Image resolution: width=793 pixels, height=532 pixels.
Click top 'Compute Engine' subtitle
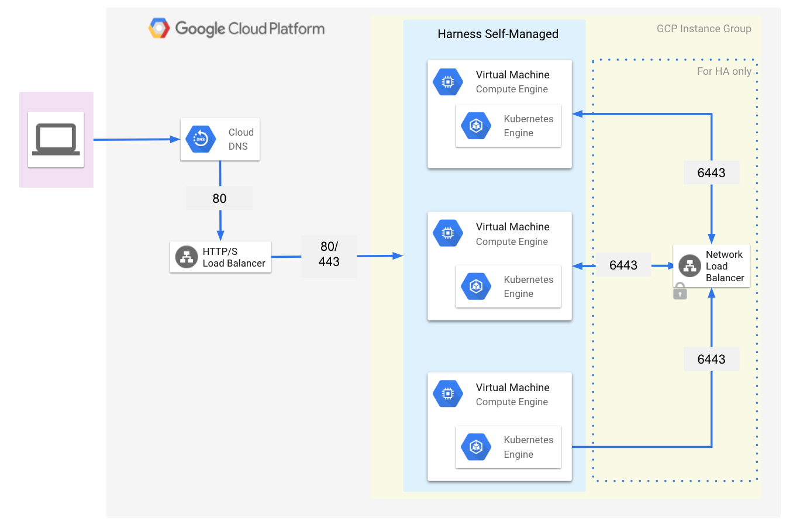[512, 89]
